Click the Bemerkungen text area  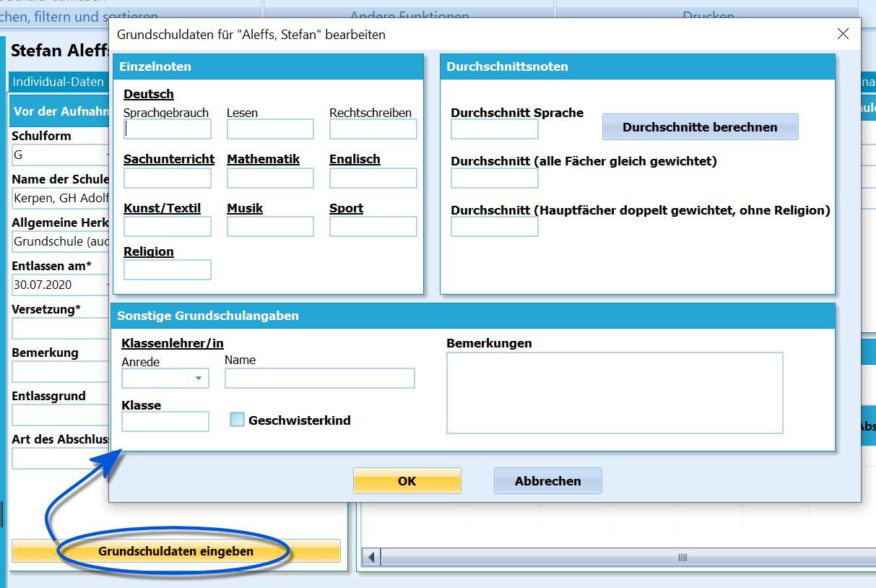(x=615, y=393)
